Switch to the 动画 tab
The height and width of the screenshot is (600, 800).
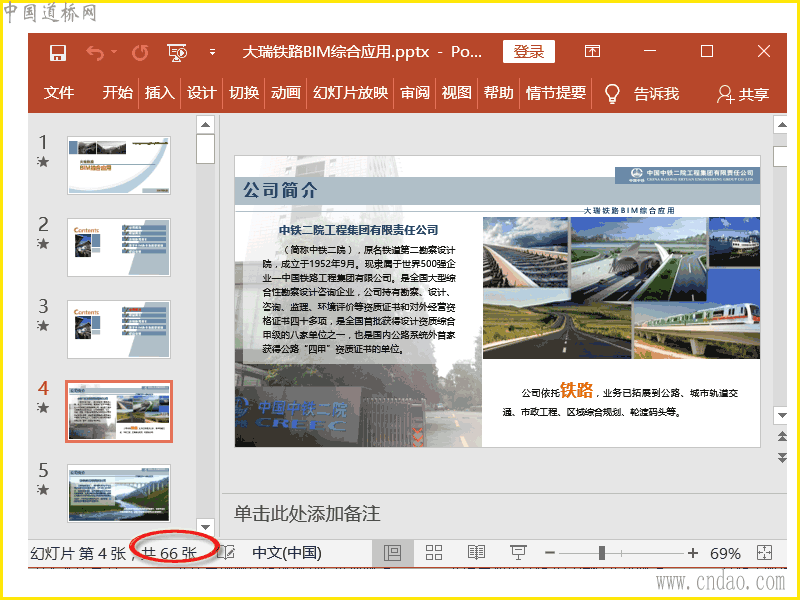click(x=286, y=93)
